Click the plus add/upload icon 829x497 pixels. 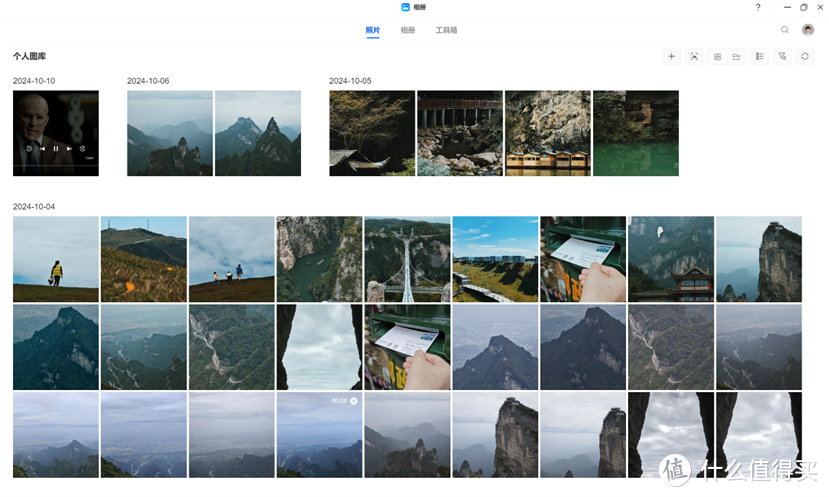pos(672,57)
